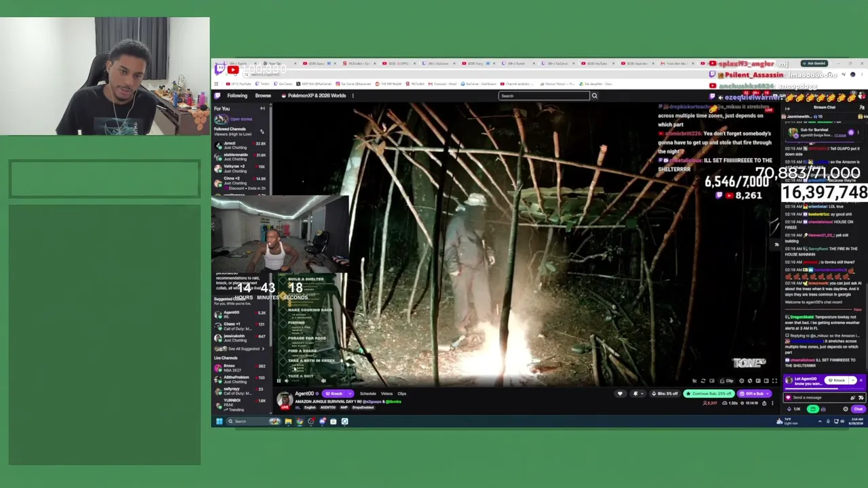
Task: Switch to the New Tab browser tab
Action: (273, 64)
